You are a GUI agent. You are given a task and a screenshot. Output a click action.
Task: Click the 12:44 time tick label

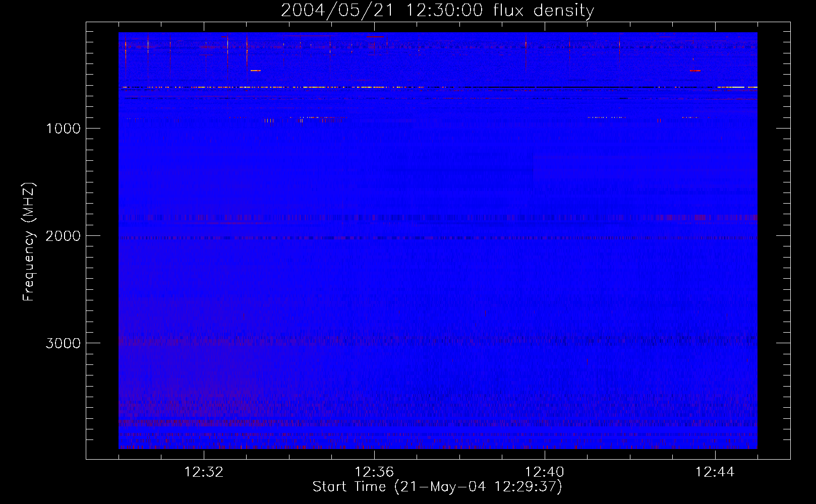715,472
